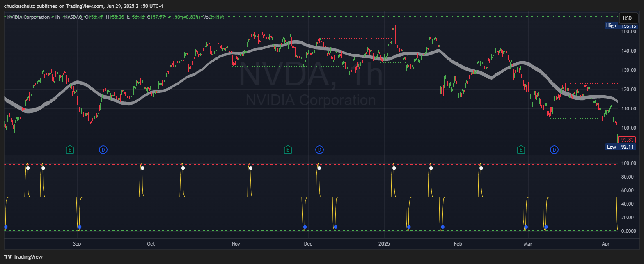Click the Dec label on the time axis
This screenshot has width=644, height=264.
click(308, 244)
